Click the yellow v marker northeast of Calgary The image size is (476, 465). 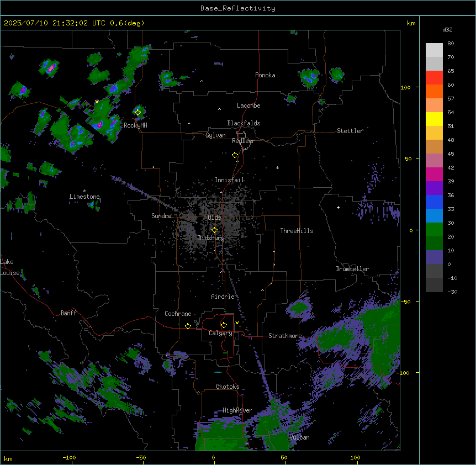(x=237, y=323)
